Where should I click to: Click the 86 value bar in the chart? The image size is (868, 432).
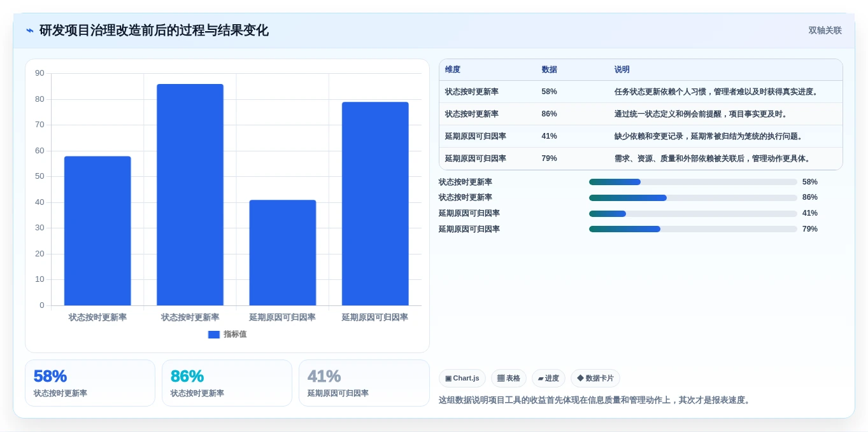(190, 195)
